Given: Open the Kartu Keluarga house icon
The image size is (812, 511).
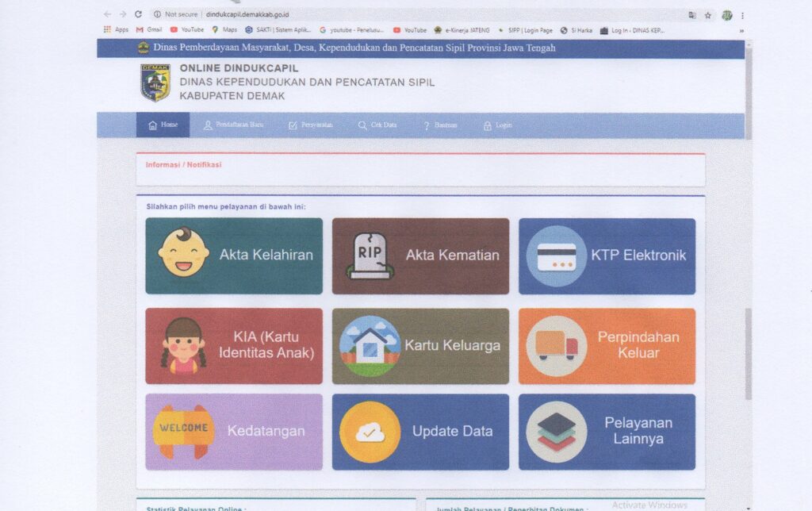Looking at the screenshot, I should pos(370,346).
